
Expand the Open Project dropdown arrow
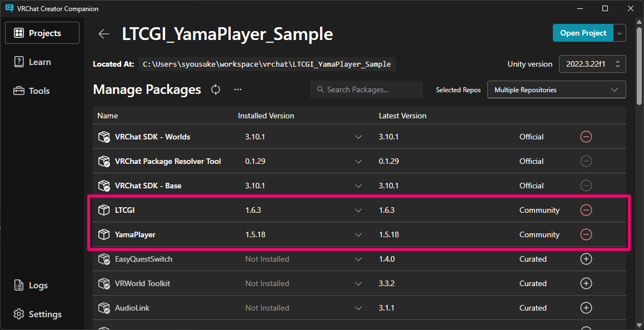point(620,33)
